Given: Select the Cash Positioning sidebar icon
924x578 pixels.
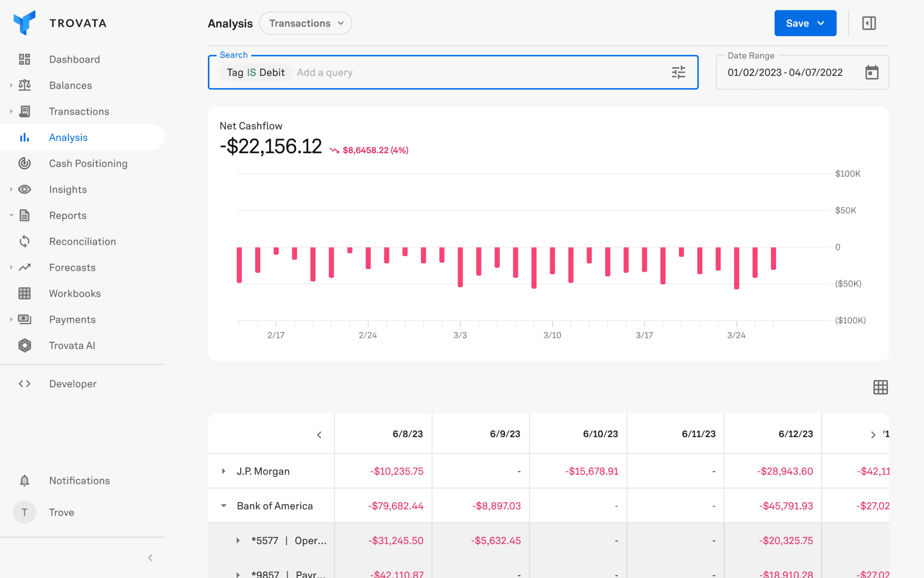Looking at the screenshot, I should [24, 163].
